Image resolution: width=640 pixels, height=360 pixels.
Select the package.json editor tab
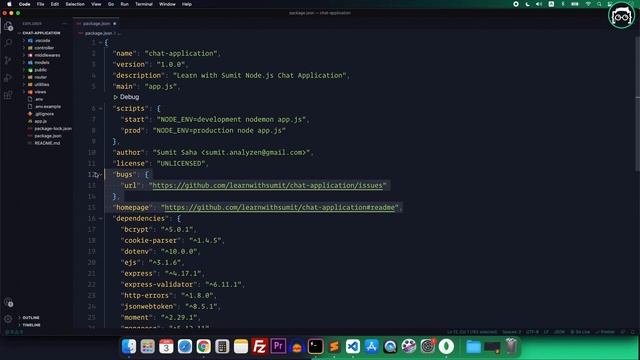tap(96, 24)
